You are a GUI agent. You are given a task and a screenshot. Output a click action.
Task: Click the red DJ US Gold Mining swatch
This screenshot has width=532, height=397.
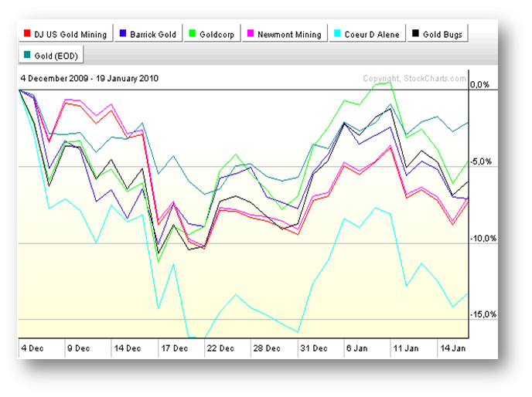click(28, 34)
